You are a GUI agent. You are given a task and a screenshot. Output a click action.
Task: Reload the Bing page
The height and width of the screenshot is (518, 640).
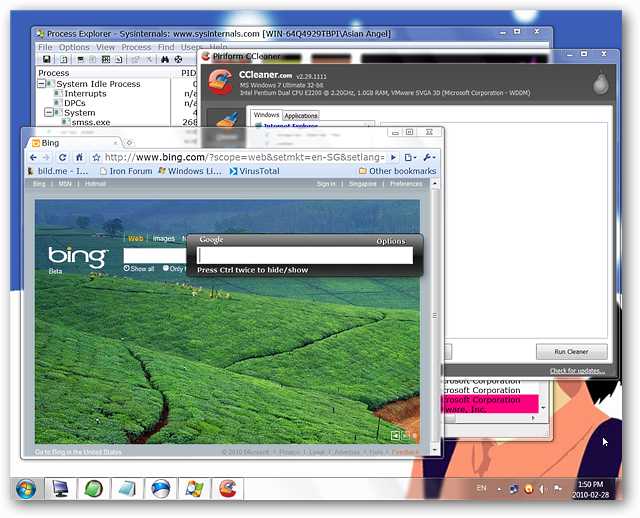click(62, 158)
